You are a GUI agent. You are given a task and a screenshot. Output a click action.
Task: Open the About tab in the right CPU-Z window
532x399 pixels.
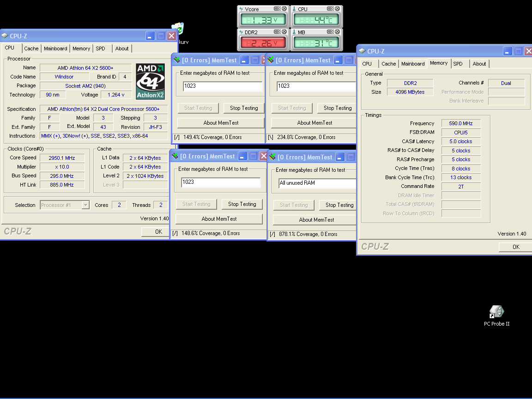pos(479,64)
